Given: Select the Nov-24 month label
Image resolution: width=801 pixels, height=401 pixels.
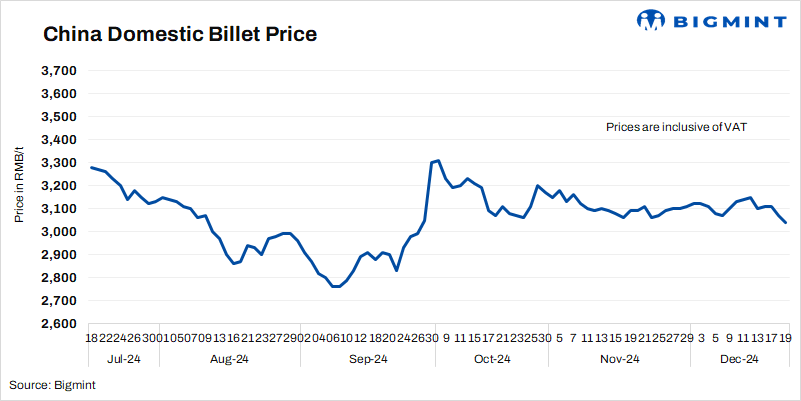Looking at the screenshot, I should (x=618, y=359).
